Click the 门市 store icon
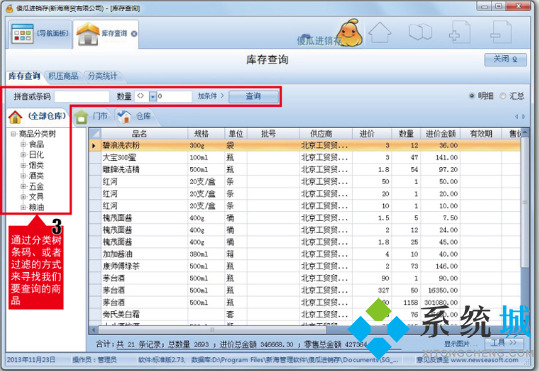This screenshot has height=371, width=539. point(81,117)
